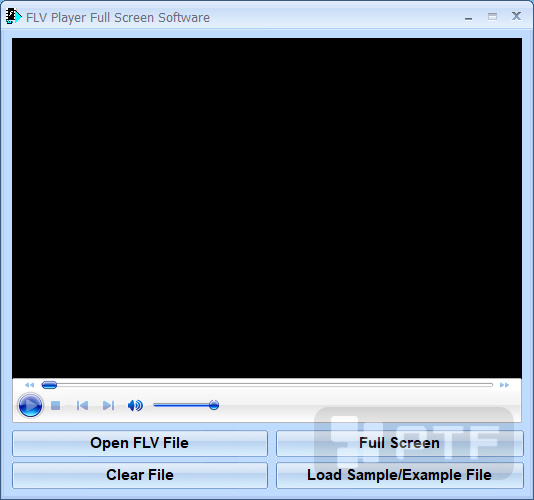Close the FLV Player window

pos(516,16)
